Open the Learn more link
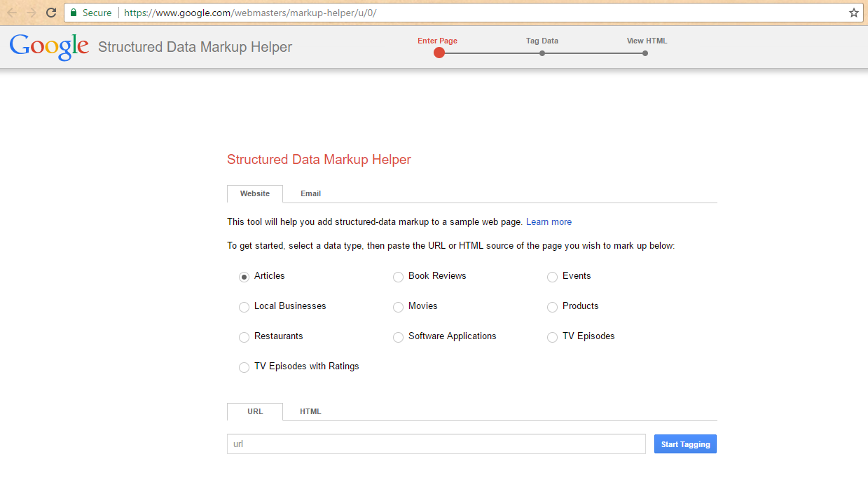This screenshot has width=868, height=487. (x=549, y=222)
